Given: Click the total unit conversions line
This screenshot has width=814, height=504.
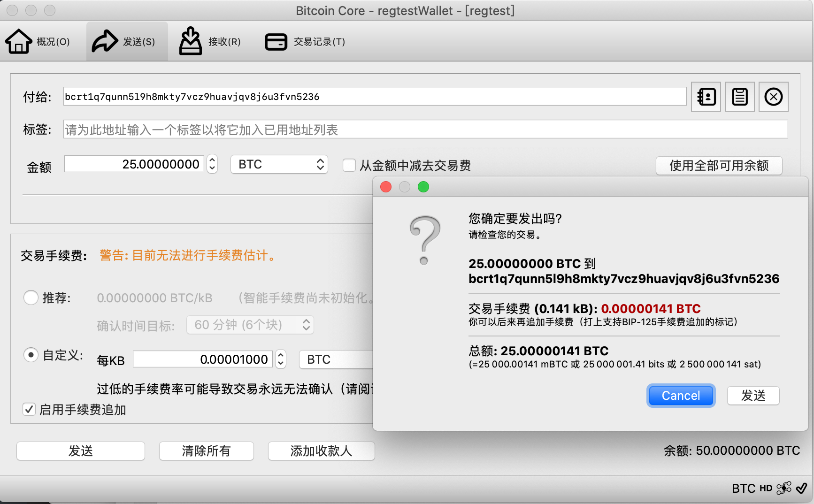Looking at the screenshot, I should (615, 364).
